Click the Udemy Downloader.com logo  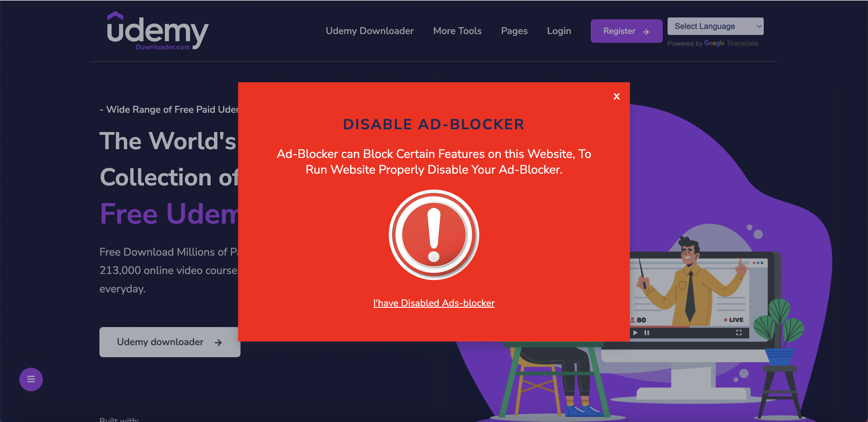tap(158, 31)
